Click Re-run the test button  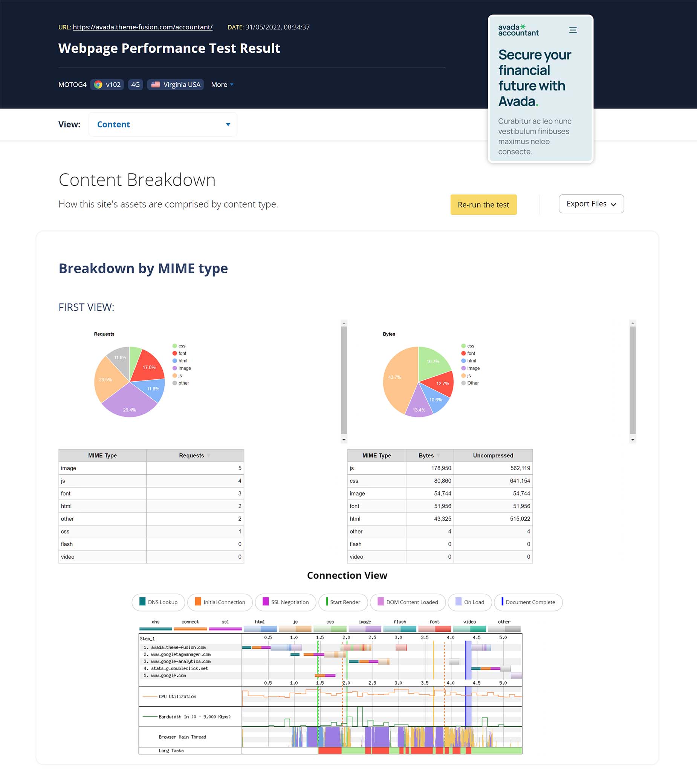click(483, 205)
